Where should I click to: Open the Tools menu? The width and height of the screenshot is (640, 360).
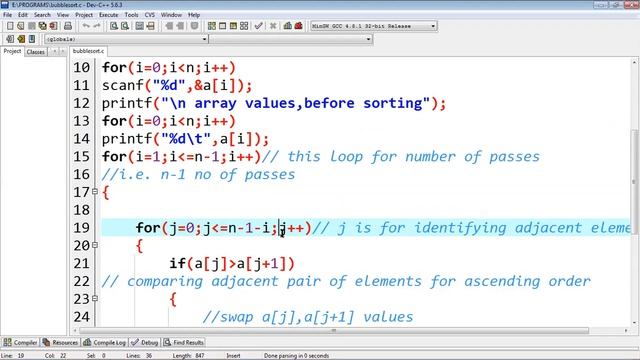click(x=131, y=15)
